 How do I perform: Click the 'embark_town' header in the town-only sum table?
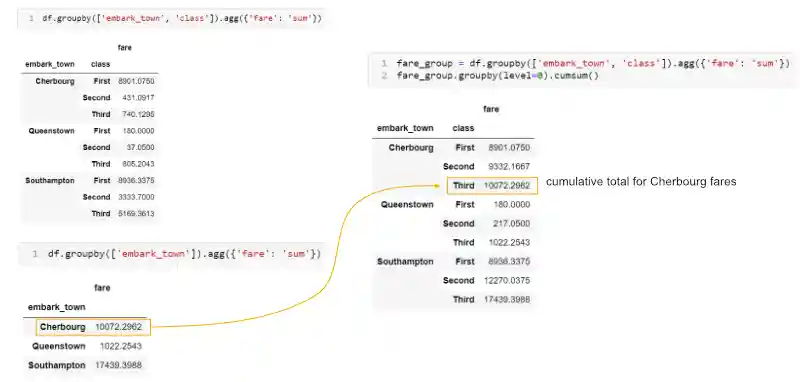[57, 307]
